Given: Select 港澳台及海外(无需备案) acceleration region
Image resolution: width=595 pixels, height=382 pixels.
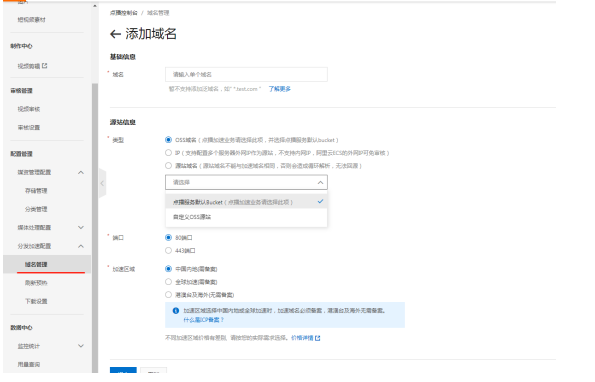Looking at the screenshot, I should click(168, 295).
